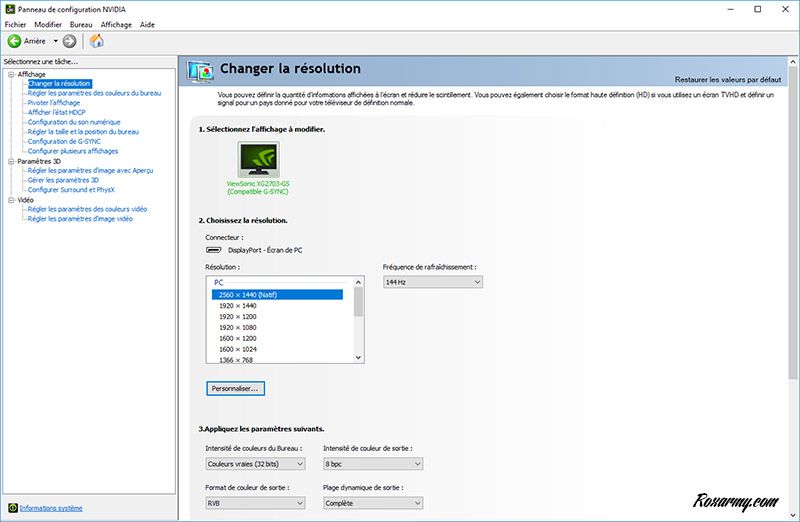800x522 pixels.
Task: Click the resolution list scroll down arrow
Action: click(x=359, y=357)
